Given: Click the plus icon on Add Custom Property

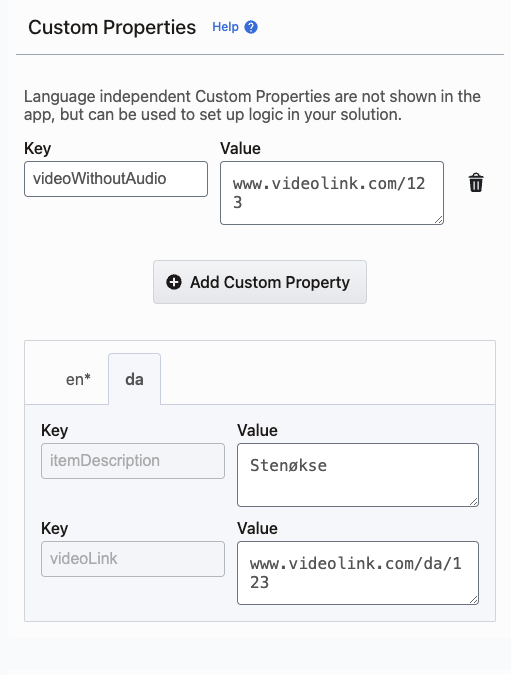Looking at the screenshot, I should pyautogui.click(x=174, y=282).
